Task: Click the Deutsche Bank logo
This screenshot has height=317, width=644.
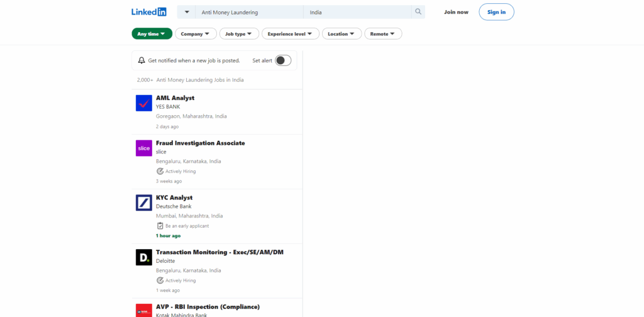Action: click(x=144, y=203)
